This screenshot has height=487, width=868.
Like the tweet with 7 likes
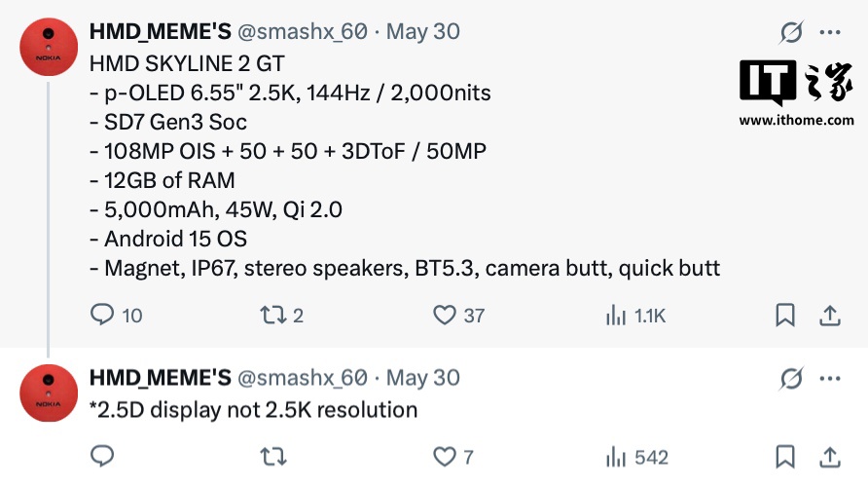pos(445,457)
